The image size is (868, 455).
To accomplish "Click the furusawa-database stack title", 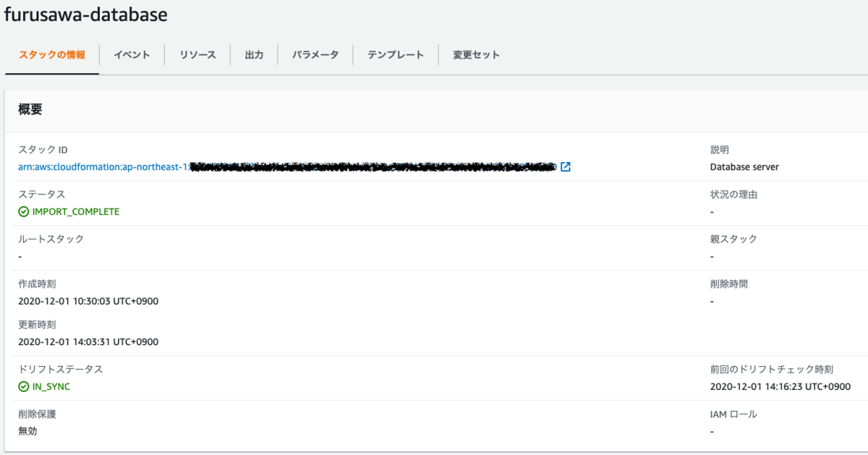I will click(85, 14).
